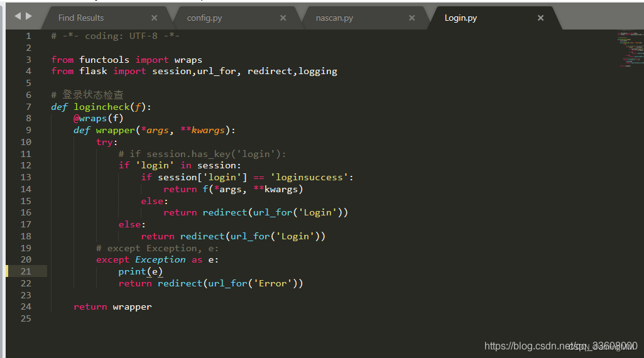The width and height of the screenshot is (644, 358).
Task: Click the 'else:' on line 17
Action: (x=132, y=225)
